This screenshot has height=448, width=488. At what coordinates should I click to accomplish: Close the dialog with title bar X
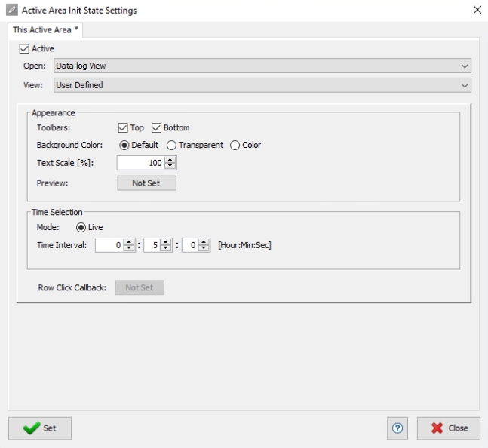[x=477, y=10]
